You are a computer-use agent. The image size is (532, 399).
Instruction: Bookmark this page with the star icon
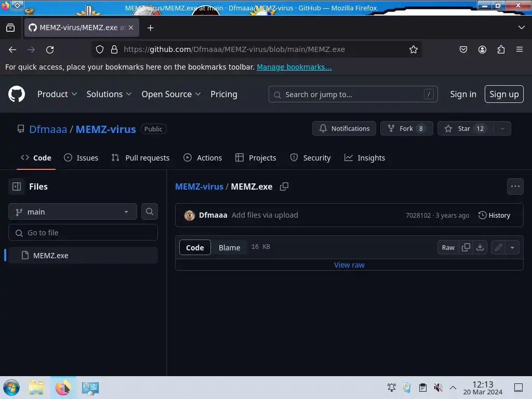(x=413, y=49)
